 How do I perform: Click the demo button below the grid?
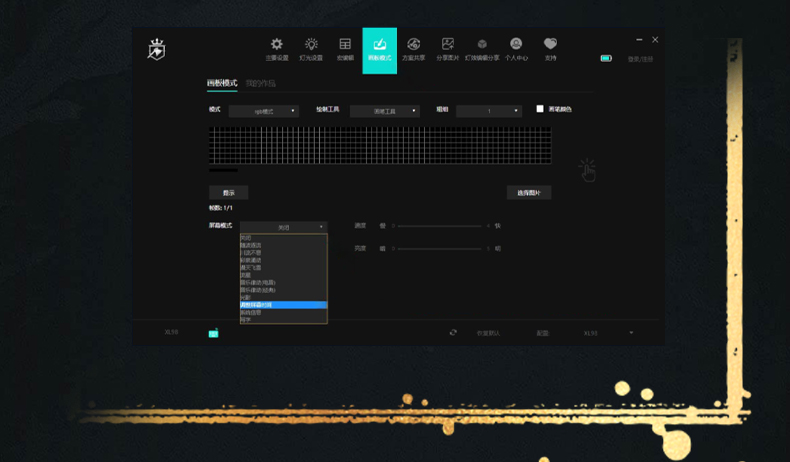coord(228,192)
